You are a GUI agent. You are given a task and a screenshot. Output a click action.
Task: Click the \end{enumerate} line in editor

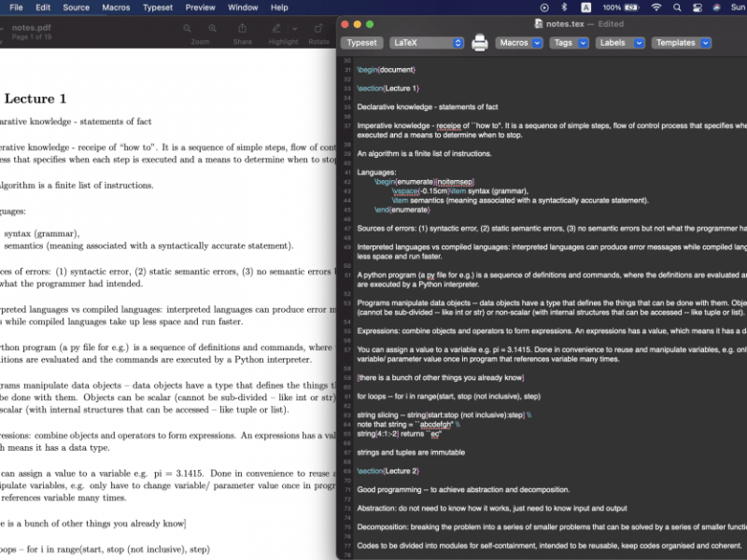click(402, 209)
